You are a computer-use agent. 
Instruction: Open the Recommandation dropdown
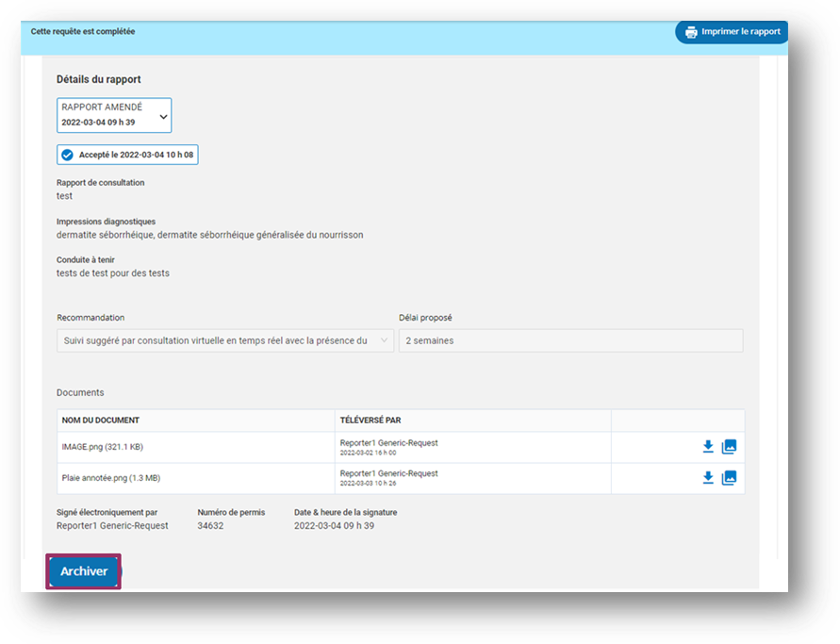tap(225, 340)
